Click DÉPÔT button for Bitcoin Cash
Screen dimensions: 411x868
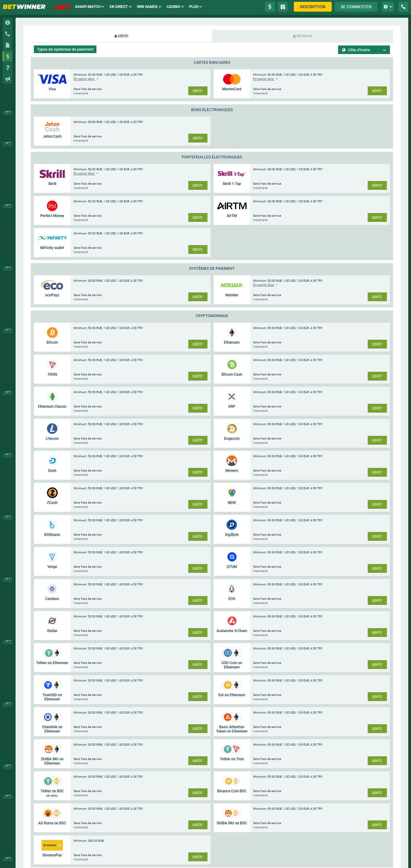[x=377, y=376]
